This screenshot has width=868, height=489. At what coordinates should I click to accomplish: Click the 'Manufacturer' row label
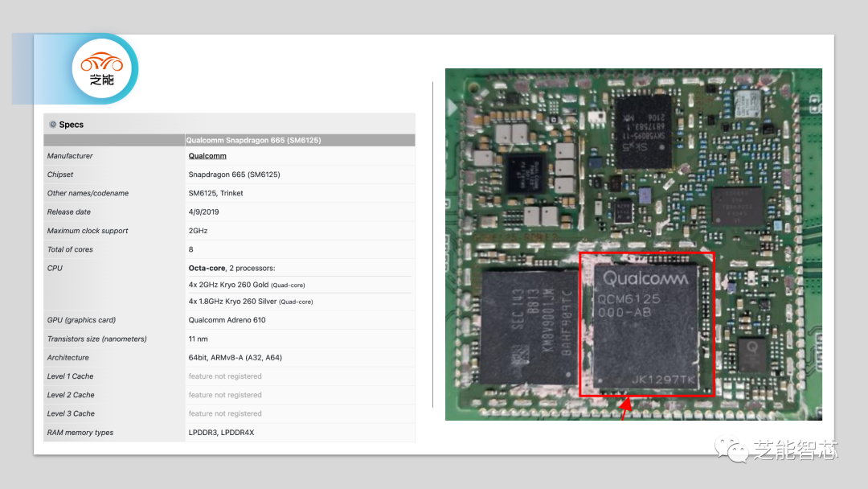[70, 155]
